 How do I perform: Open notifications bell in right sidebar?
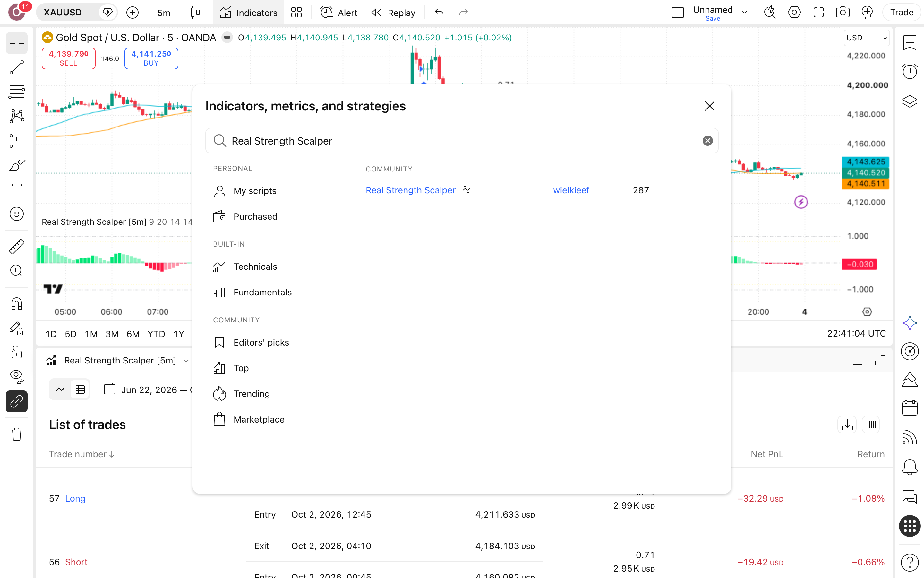tap(910, 467)
